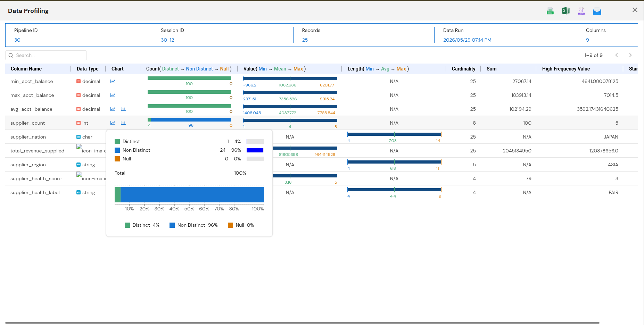
Task: Sort by High Frequency Value header
Action: point(566,69)
